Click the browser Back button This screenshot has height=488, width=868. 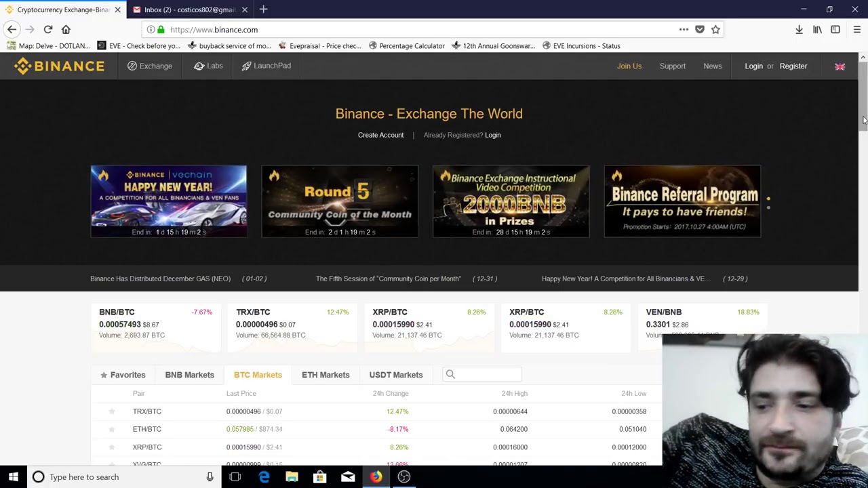(12, 29)
